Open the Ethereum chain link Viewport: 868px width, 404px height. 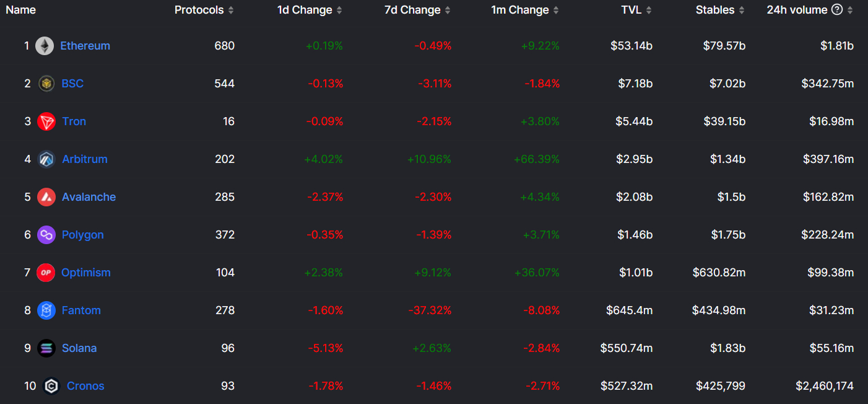tap(85, 46)
